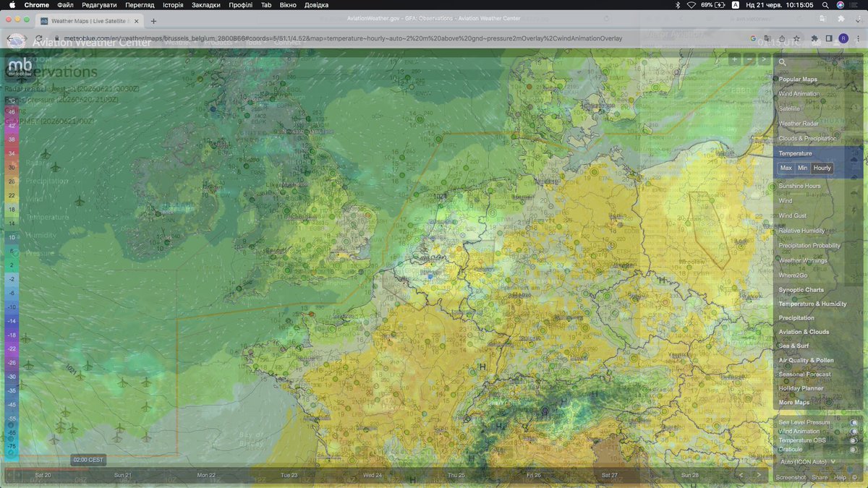Expand the More Maps section

click(793, 403)
